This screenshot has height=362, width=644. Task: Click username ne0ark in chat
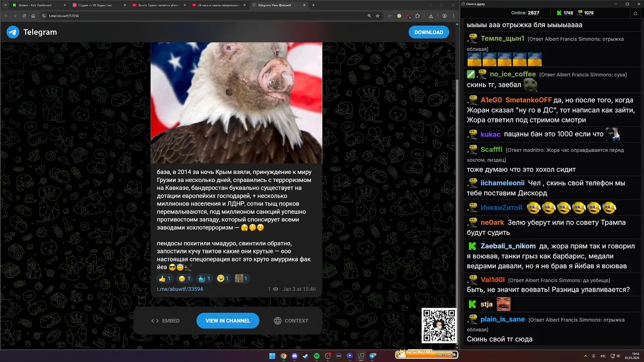pyautogui.click(x=492, y=222)
